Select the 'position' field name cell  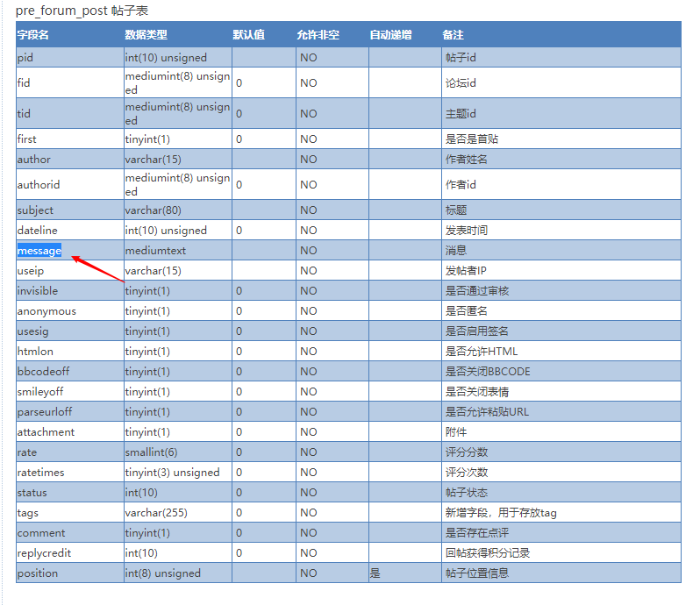coord(70,573)
